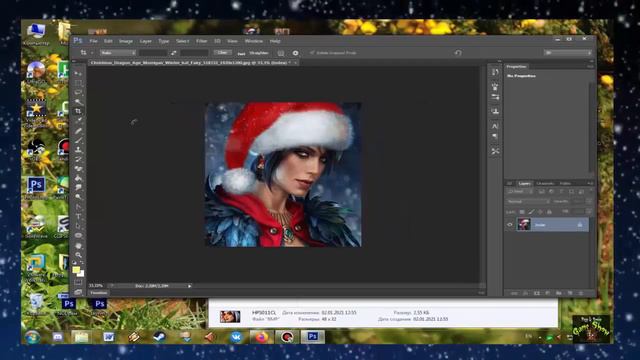Select the Hand tool
The height and width of the screenshot is (360, 640).
78,246
